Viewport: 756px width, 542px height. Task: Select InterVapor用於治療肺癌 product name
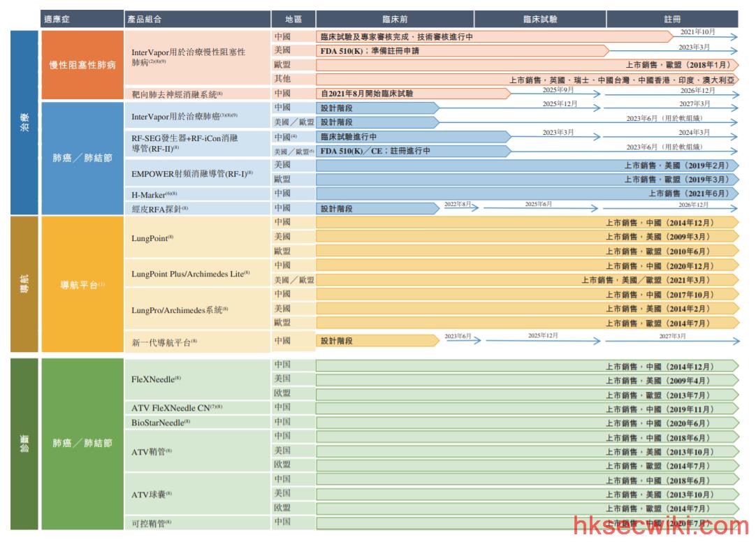184,117
